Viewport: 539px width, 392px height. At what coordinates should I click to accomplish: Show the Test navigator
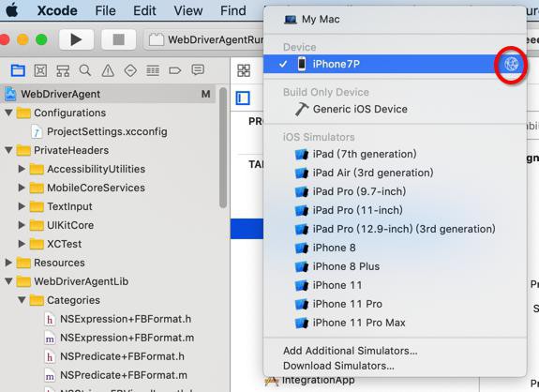(x=130, y=71)
